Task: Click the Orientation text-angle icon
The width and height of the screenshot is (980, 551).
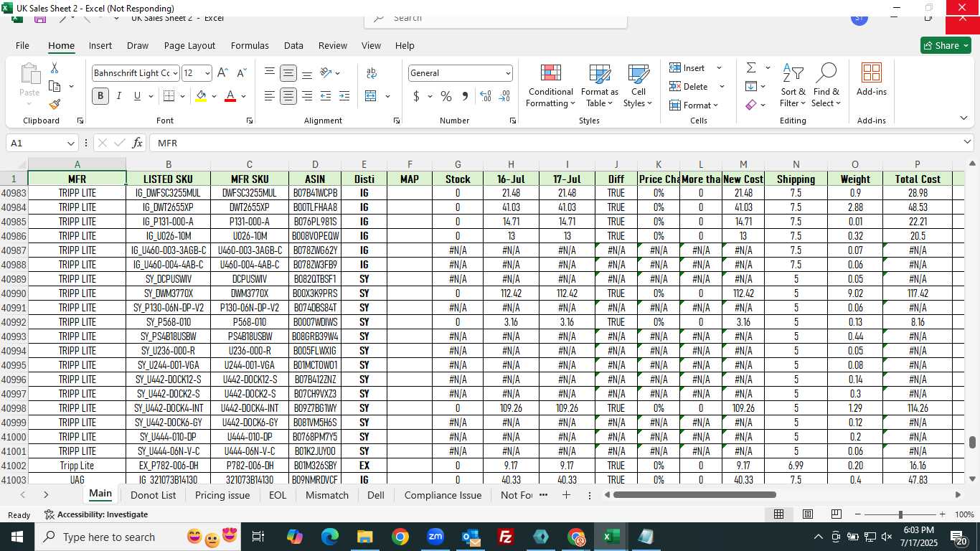Action: coord(326,73)
